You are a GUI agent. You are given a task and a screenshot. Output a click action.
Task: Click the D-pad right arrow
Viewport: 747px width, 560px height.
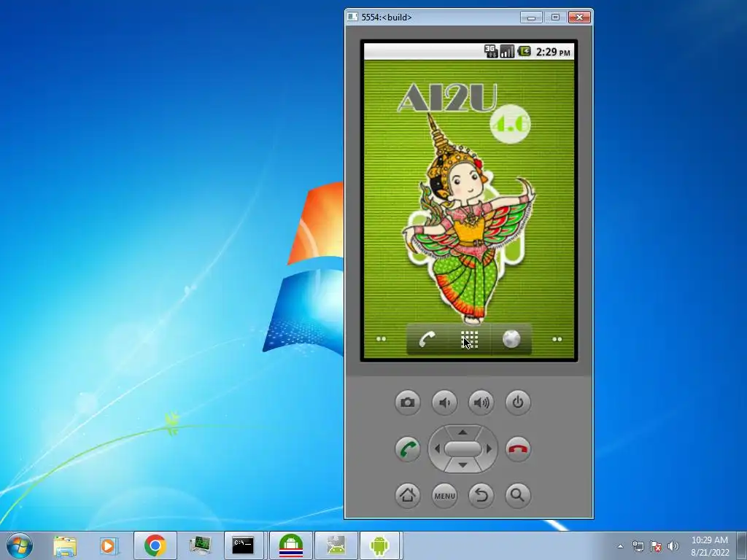point(489,448)
